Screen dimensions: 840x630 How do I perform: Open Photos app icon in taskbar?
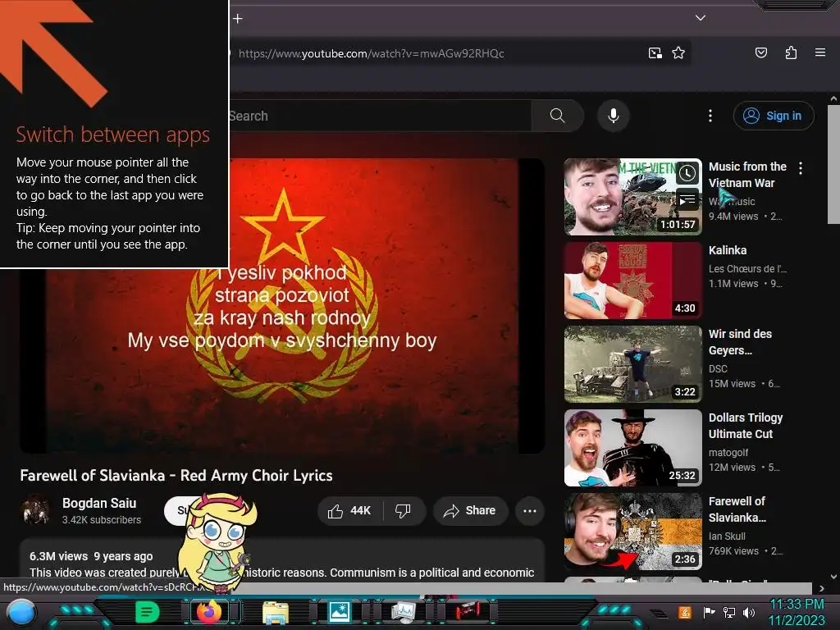pos(339,612)
